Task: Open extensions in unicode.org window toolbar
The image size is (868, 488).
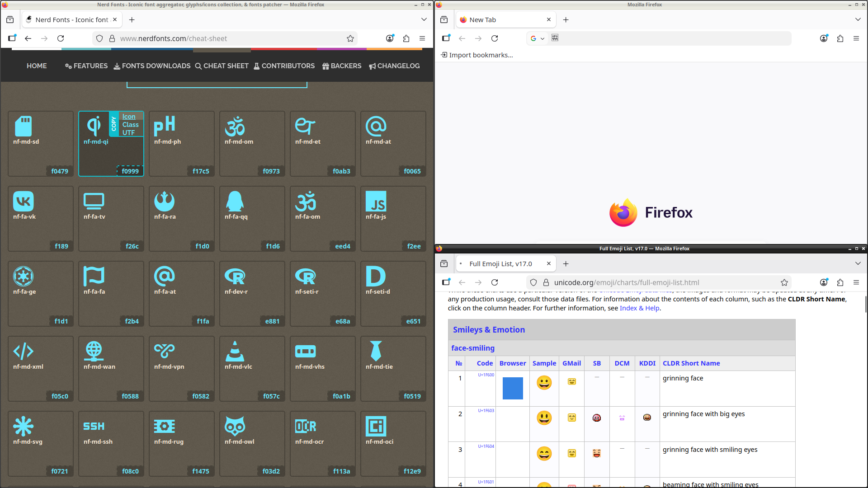Action: 840,282
